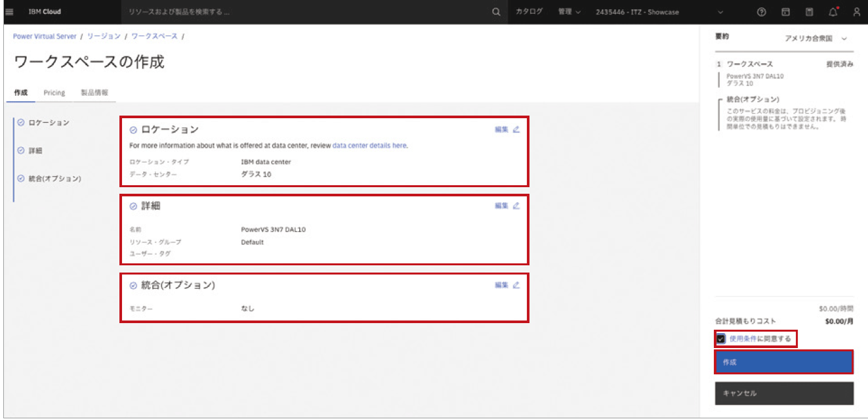Open the help question mark icon
Image resolution: width=868 pixels, height=419 pixels.
coord(761,12)
